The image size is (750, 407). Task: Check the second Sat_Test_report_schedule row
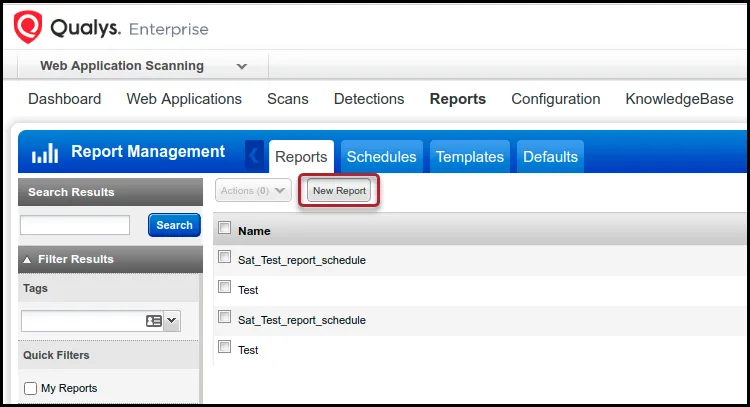click(x=224, y=317)
